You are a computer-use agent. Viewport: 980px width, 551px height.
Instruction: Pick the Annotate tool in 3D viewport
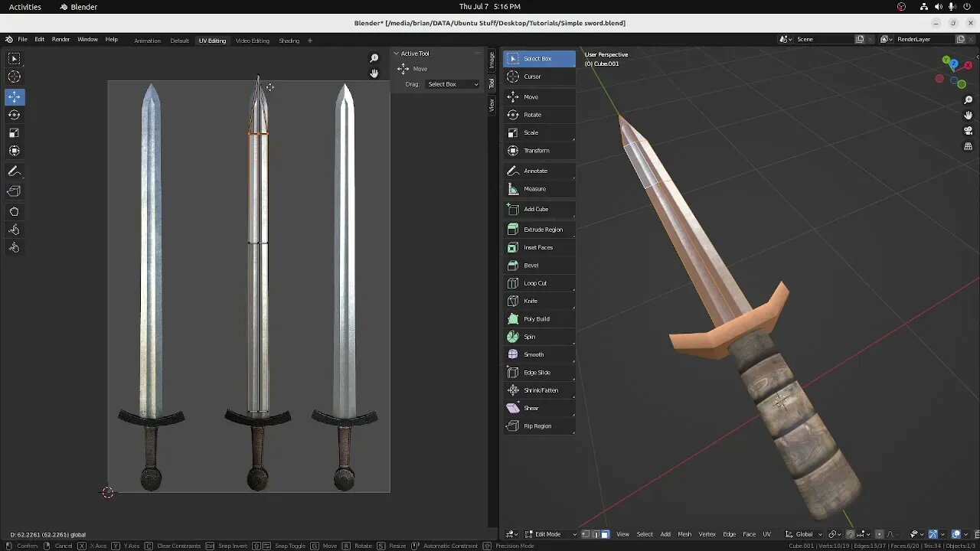click(x=539, y=171)
